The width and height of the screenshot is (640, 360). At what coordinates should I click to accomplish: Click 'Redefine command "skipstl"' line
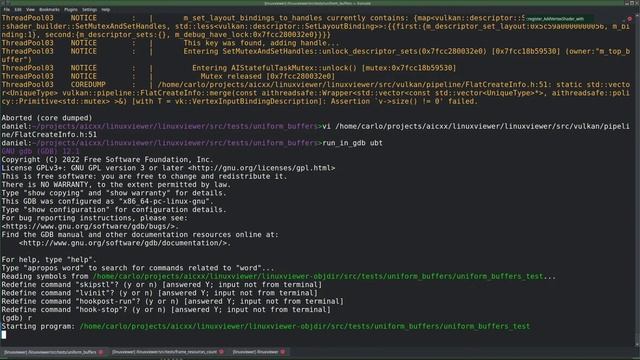[162, 284]
